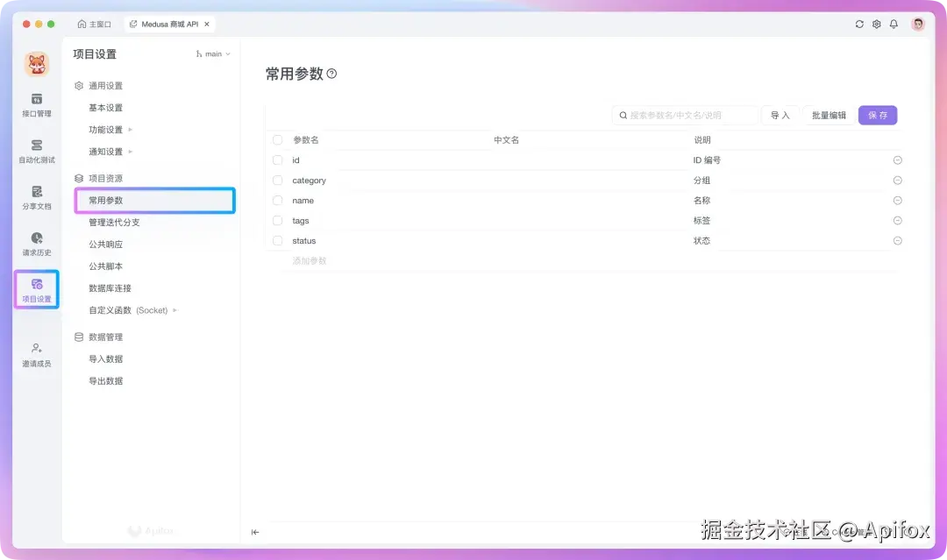Click the help icon next to 常用参数

coord(331,74)
